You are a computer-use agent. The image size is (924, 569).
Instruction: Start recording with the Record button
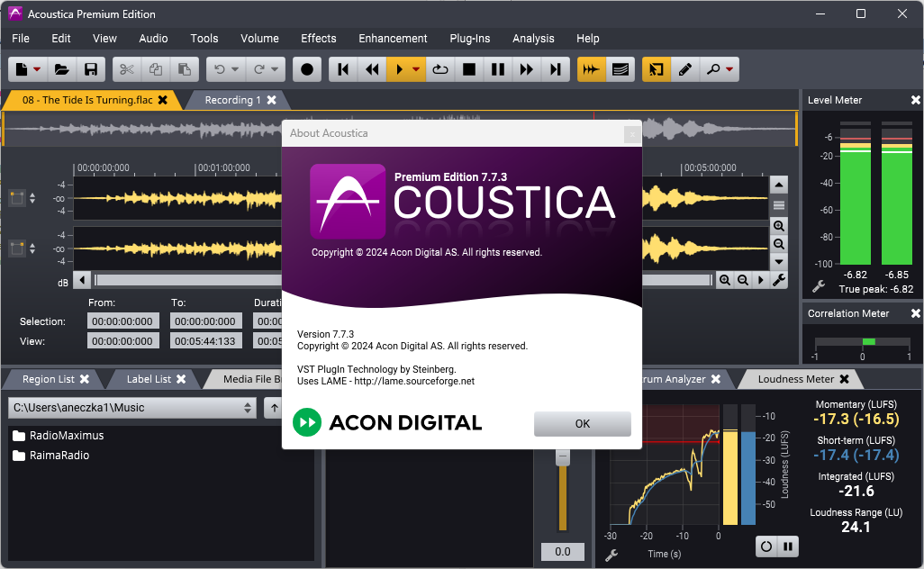(307, 69)
